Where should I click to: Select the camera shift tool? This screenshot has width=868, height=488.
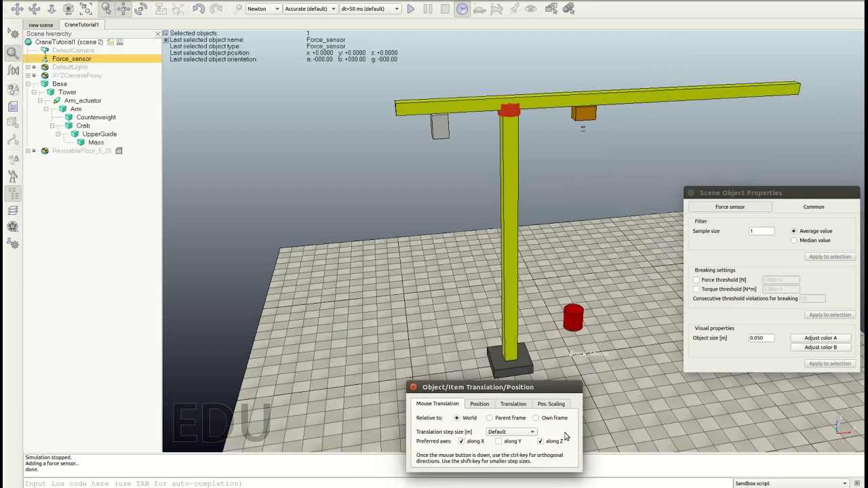(x=51, y=9)
